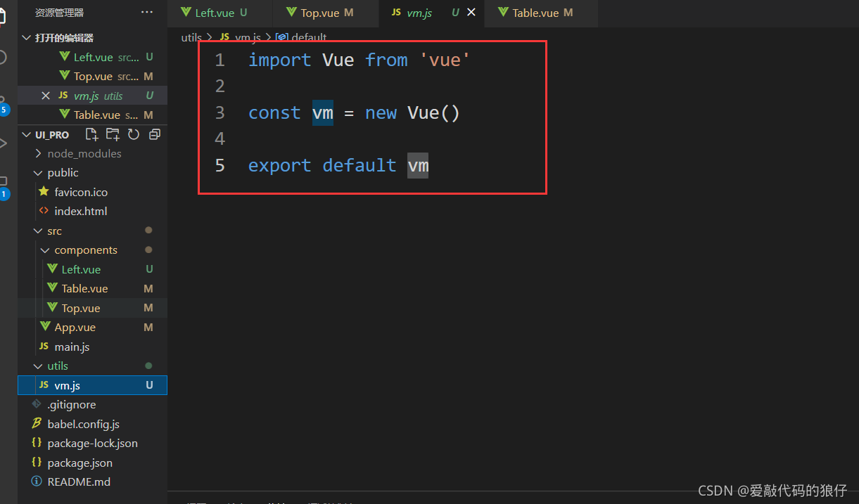Image resolution: width=859 pixels, height=504 pixels.
Task: Click the const keyword on line 3
Action: pyautogui.click(x=274, y=113)
